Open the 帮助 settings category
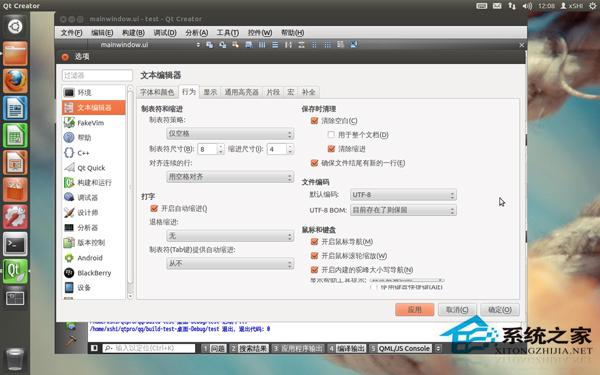600x375 pixels. (x=94, y=137)
